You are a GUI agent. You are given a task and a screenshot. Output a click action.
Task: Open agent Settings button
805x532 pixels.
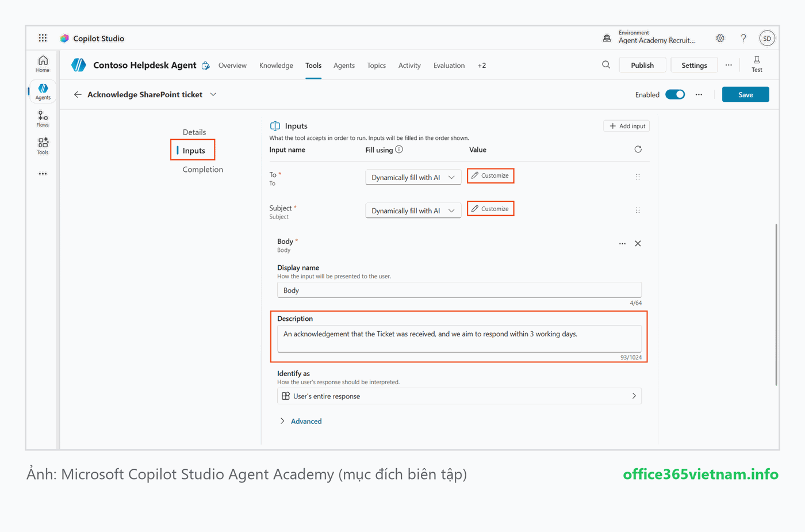(694, 65)
